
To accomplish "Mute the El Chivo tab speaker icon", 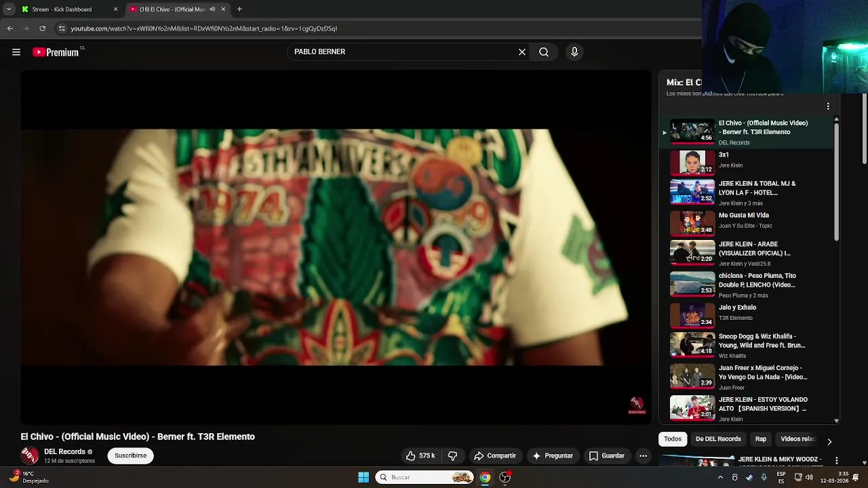I will click(212, 9).
